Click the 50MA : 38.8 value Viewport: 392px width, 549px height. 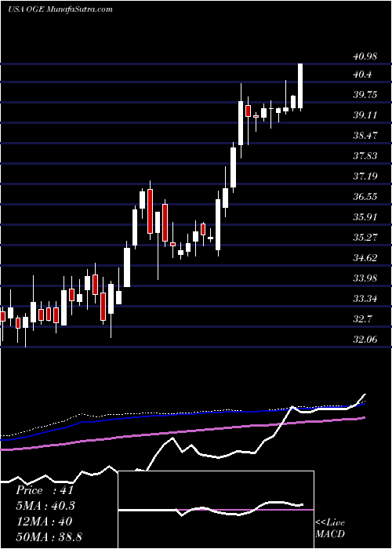coord(49,537)
